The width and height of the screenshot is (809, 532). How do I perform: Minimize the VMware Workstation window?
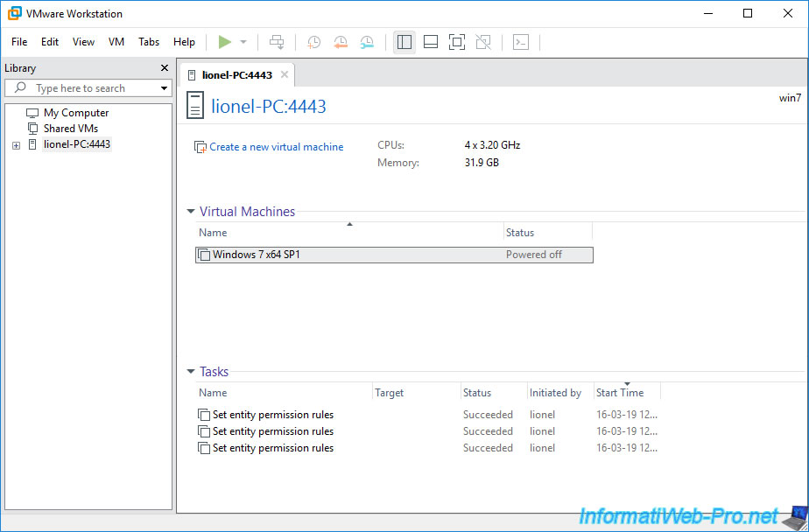[707, 13]
